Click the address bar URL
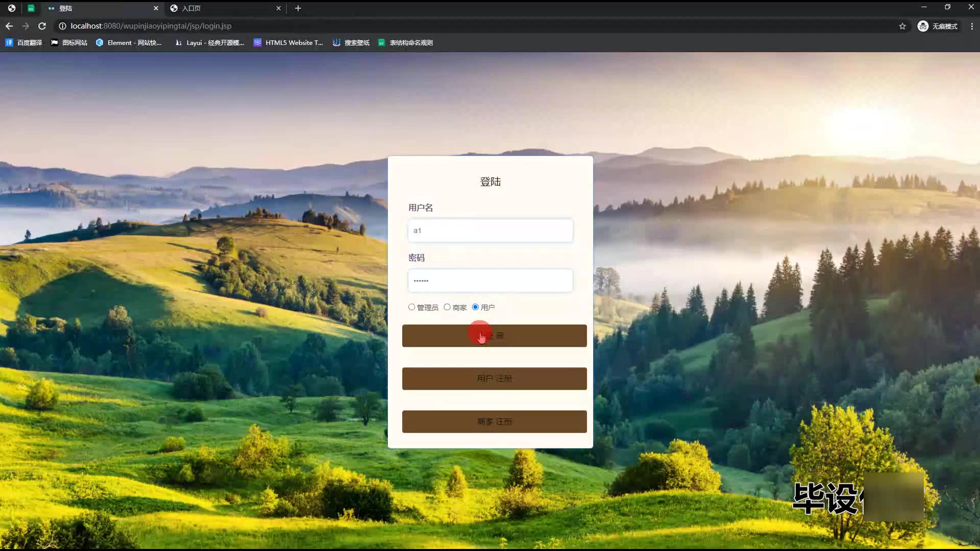 coord(151,26)
